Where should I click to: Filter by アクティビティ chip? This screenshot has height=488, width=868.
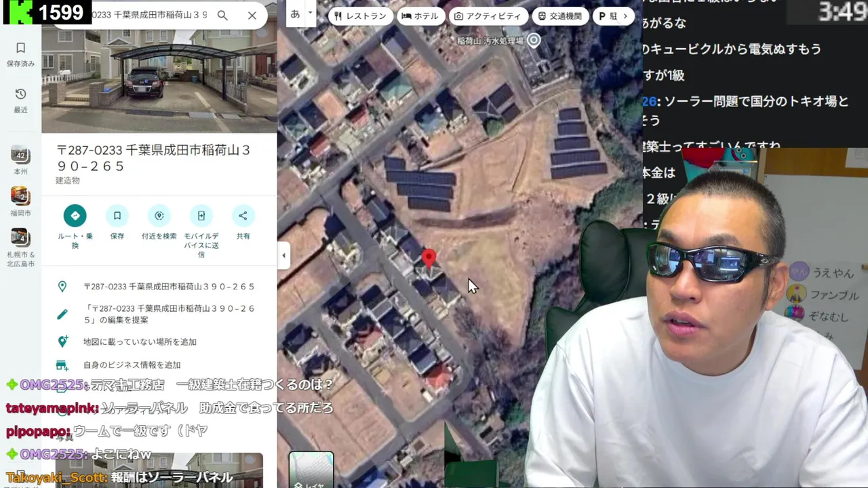coord(488,16)
